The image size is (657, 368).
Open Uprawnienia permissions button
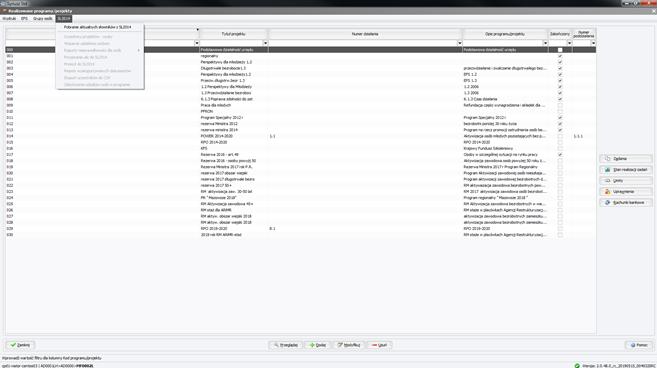tap(626, 192)
